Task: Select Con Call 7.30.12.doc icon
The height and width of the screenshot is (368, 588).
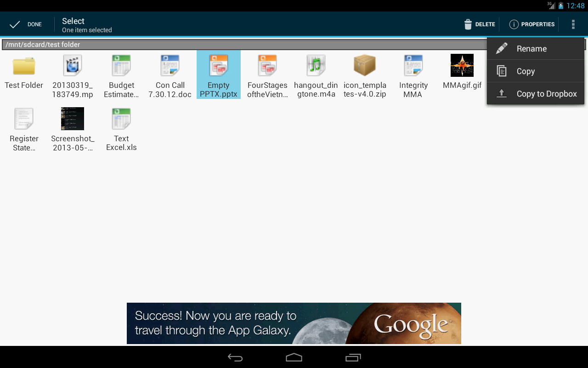Action: 170,65
